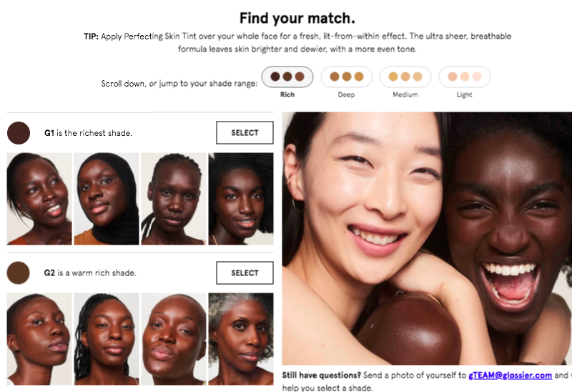Open G2 photo of bald model puckering lips
Viewport: 572px width, 392px height.
[174, 339]
